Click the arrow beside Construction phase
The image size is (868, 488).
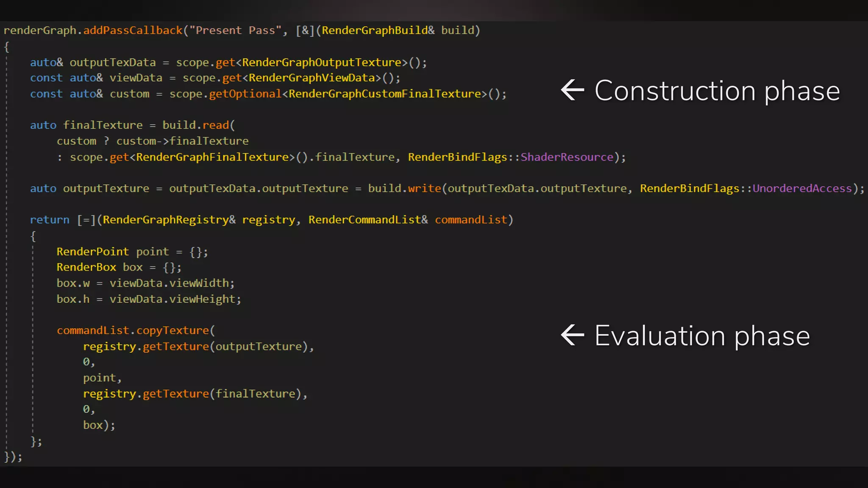pyautogui.click(x=572, y=90)
